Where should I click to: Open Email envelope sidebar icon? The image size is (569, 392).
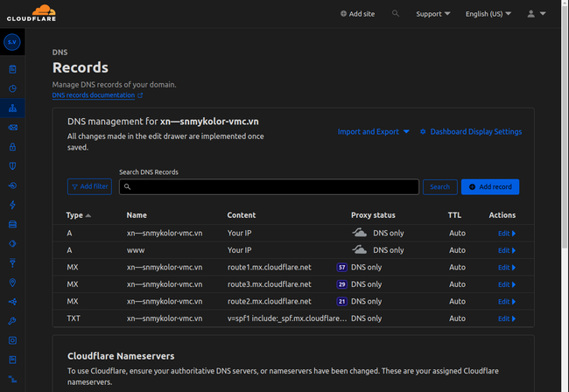[x=12, y=127]
